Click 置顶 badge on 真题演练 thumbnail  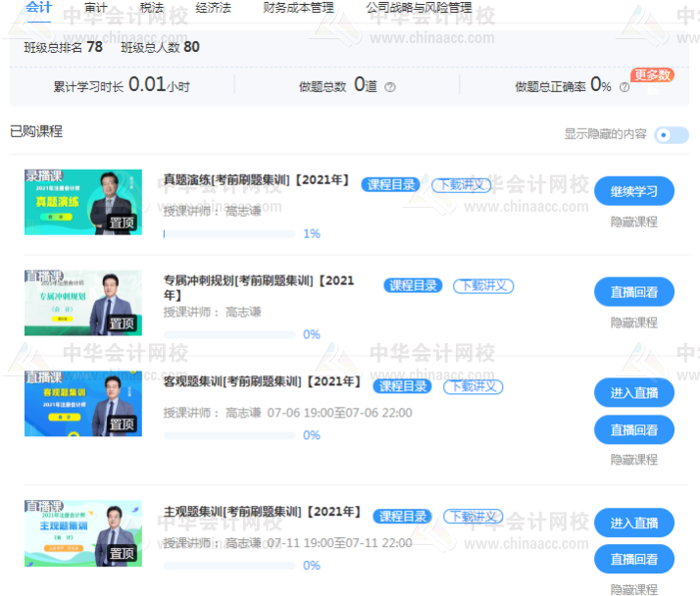123,223
